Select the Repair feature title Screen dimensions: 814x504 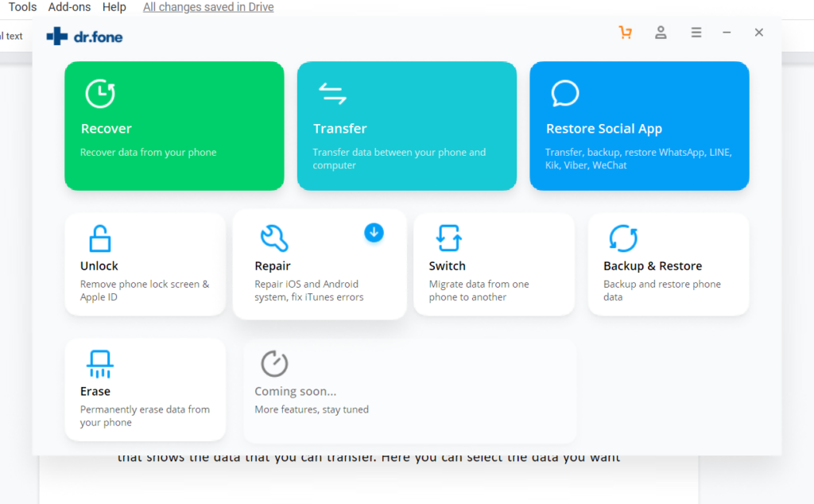click(273, 266)
